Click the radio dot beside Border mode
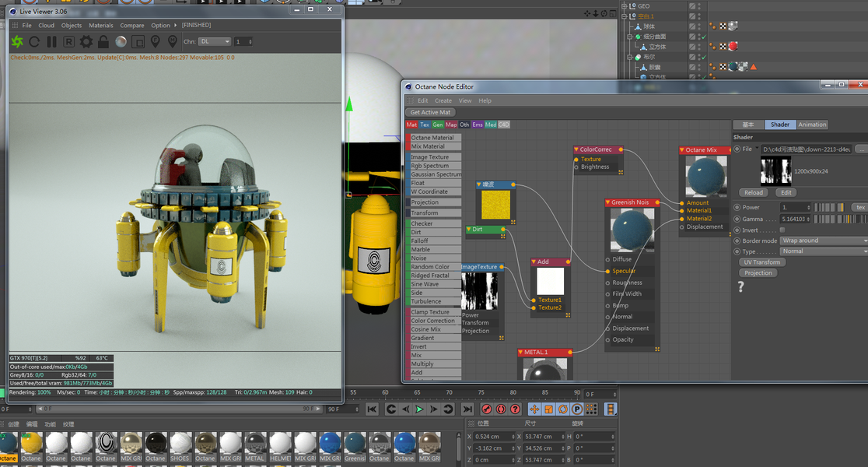The height and width of the screenshot is (467, 868). tap(737, 241)
